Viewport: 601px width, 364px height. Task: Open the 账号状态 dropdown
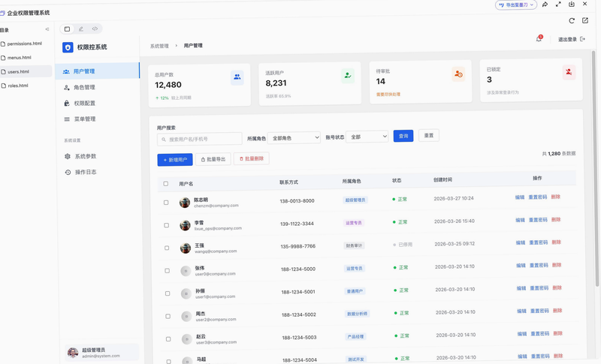(x=367, y=137)
